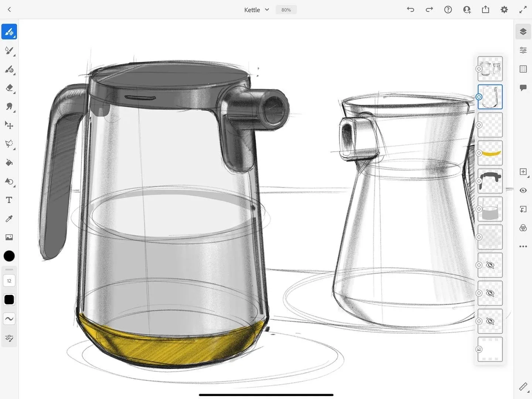Invite collaborators to the document

coord(467,10)
